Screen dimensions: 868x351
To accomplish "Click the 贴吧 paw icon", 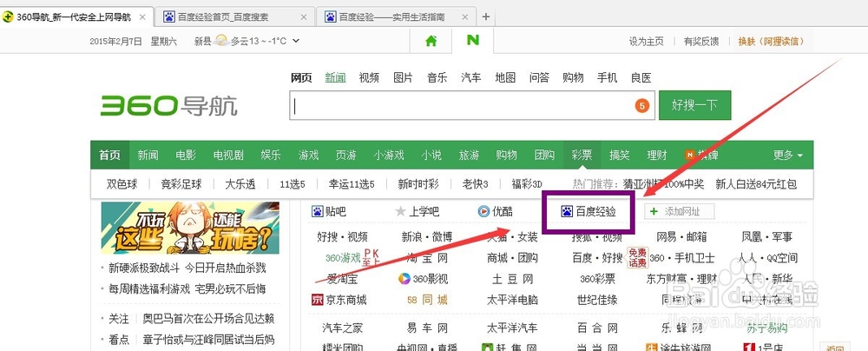I will (317, 211).
